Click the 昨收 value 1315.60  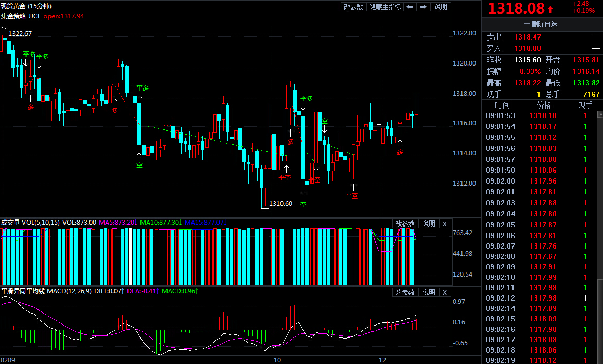click(x=527, y=60)
